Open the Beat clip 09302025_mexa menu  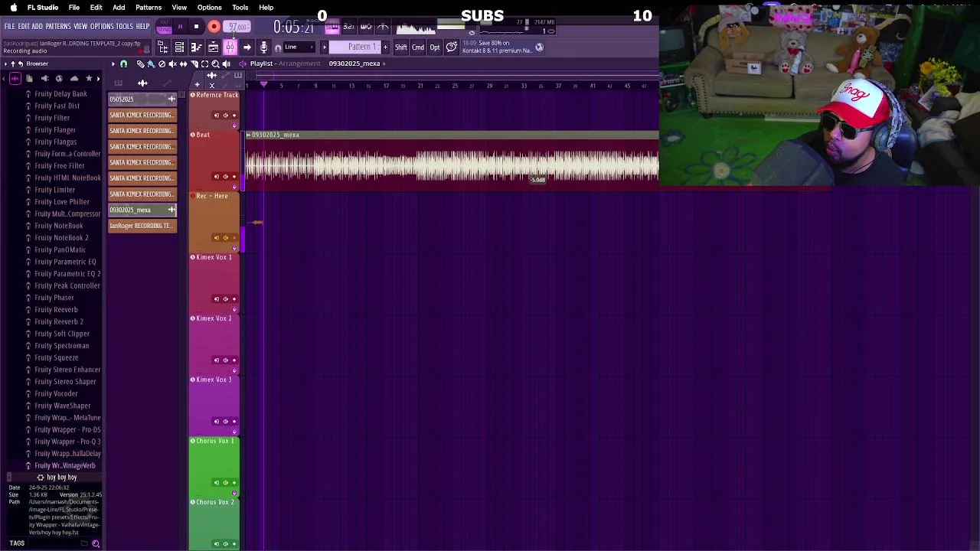[x=249, y=135]
